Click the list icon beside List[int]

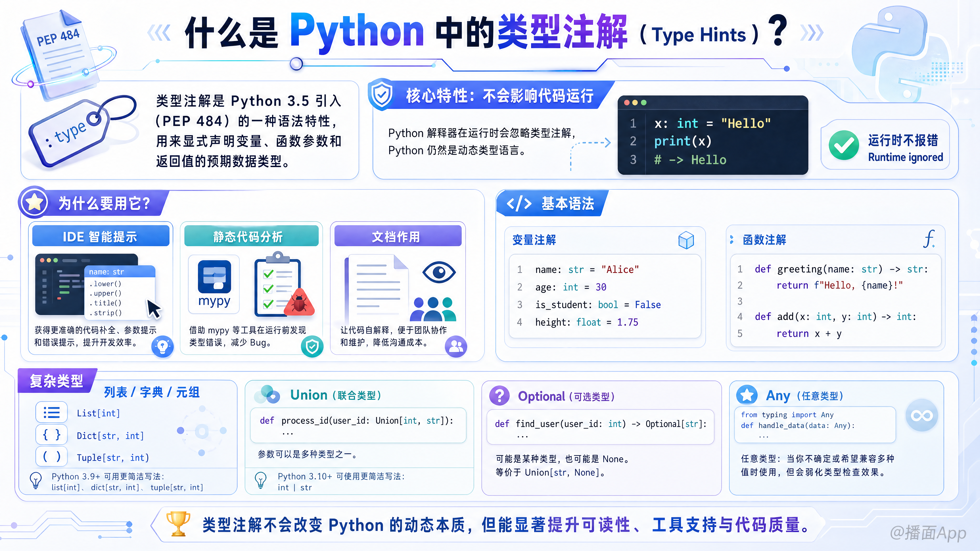tap(52, 412)
